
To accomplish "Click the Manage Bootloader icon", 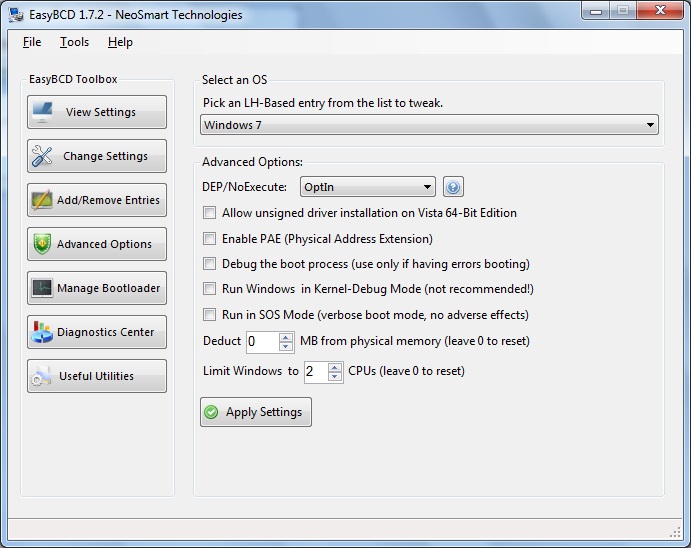I will coord(41,288).
